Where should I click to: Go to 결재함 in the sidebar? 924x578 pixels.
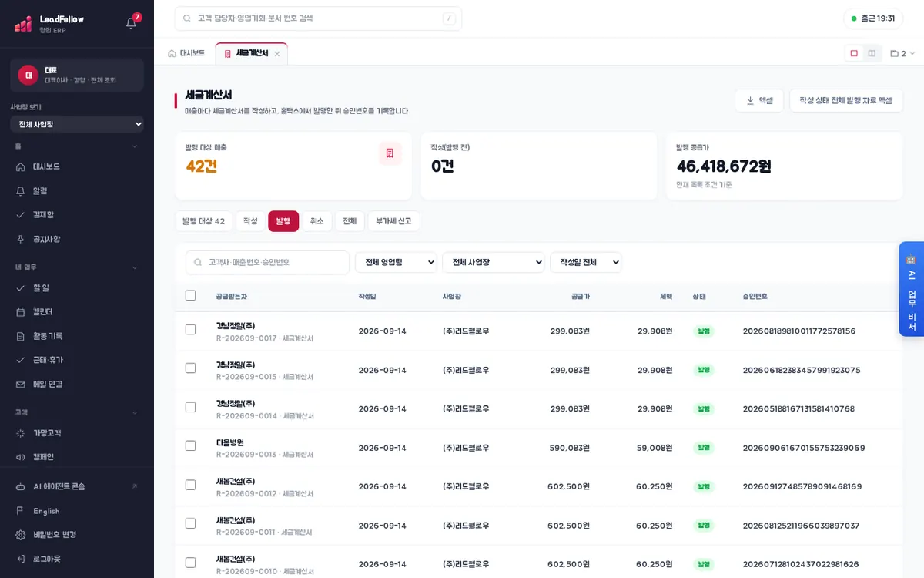77,214
